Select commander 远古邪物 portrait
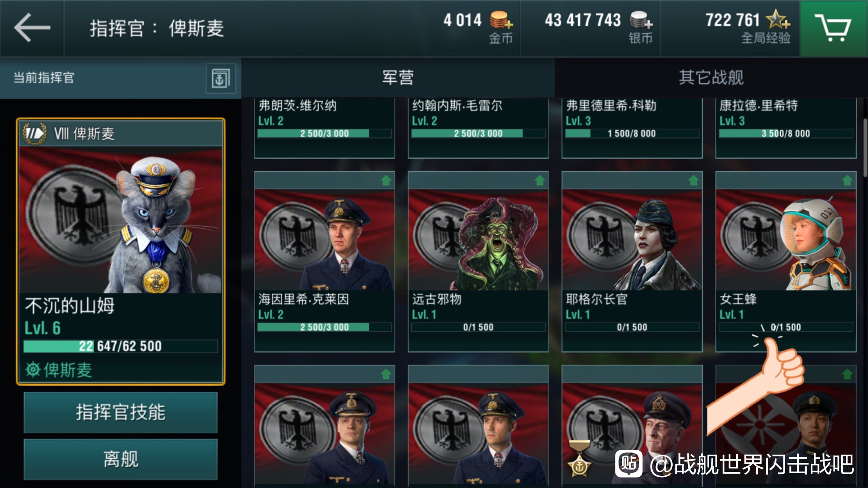The width and height of the screenshot is (868, 488). coord(478,240)
